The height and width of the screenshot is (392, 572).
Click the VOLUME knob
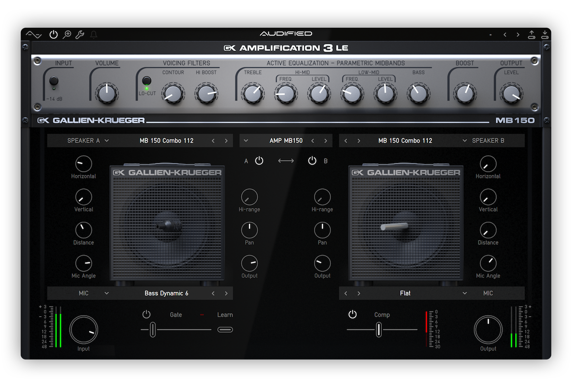point(107,93)
